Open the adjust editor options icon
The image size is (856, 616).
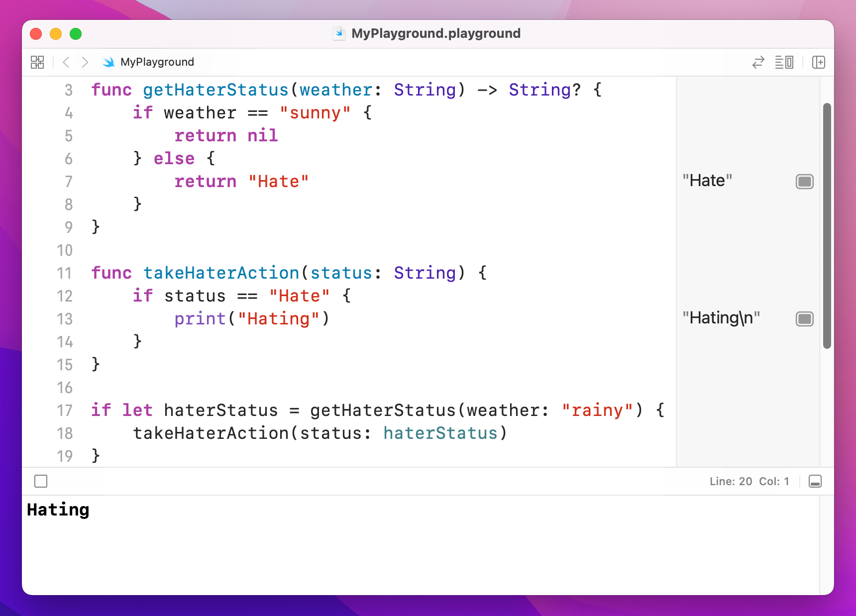click(784, 62)
